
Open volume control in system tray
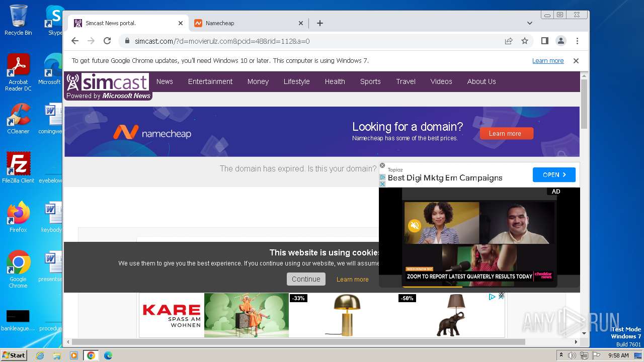click(x=572, y=355)
